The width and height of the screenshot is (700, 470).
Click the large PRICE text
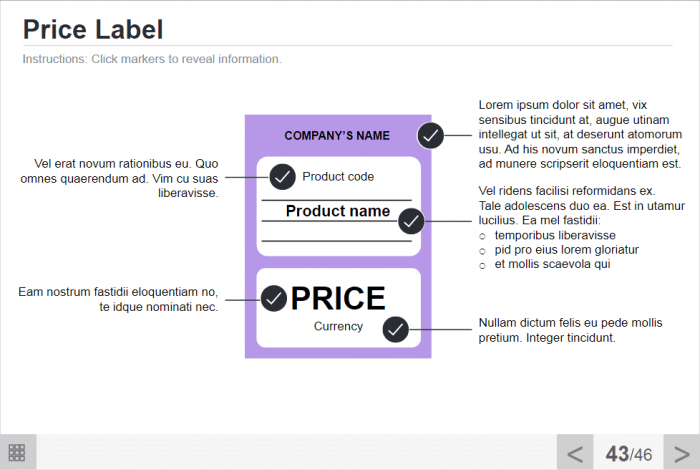coord(337,298)
